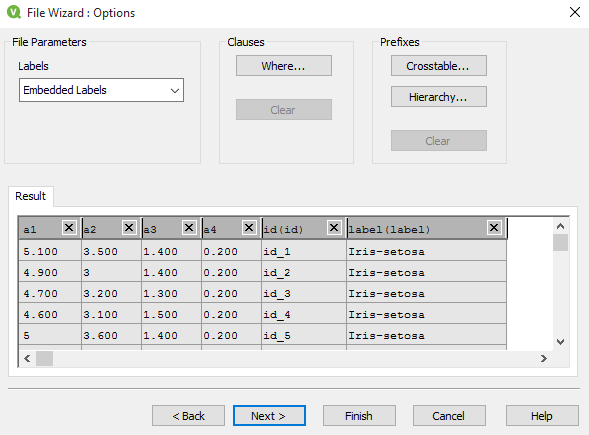Remove the a3 column using its X icon
This screenshot has height=435, width=589.
(189, 228)
